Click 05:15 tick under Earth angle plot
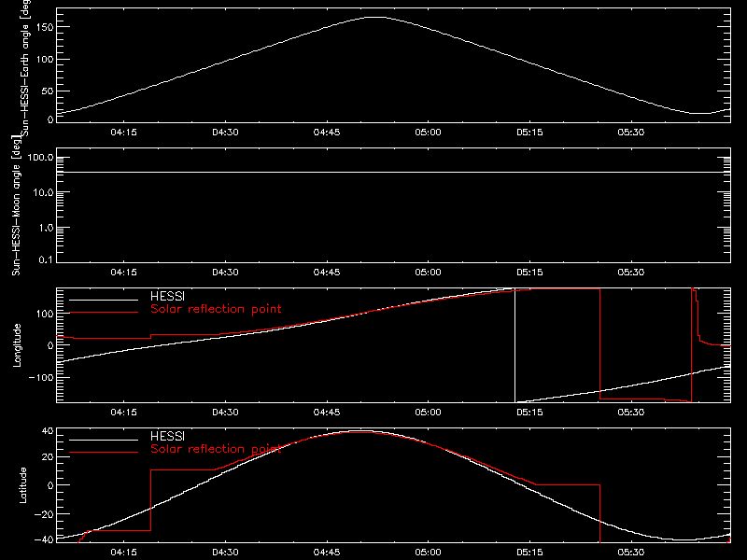 [529, 132]
